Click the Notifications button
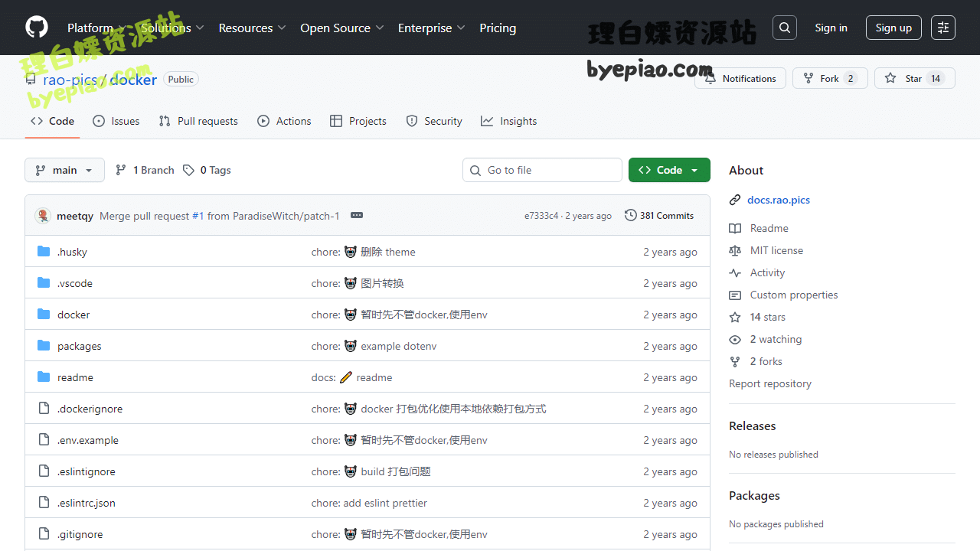The width and height of the screenshot is (980, 551). 740,78
